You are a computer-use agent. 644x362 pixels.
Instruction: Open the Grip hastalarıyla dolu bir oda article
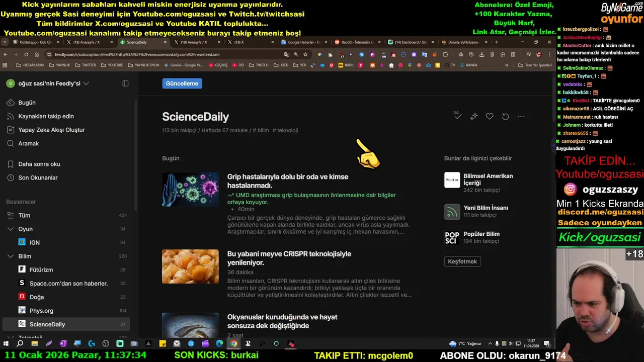click(x=287, y=181)
